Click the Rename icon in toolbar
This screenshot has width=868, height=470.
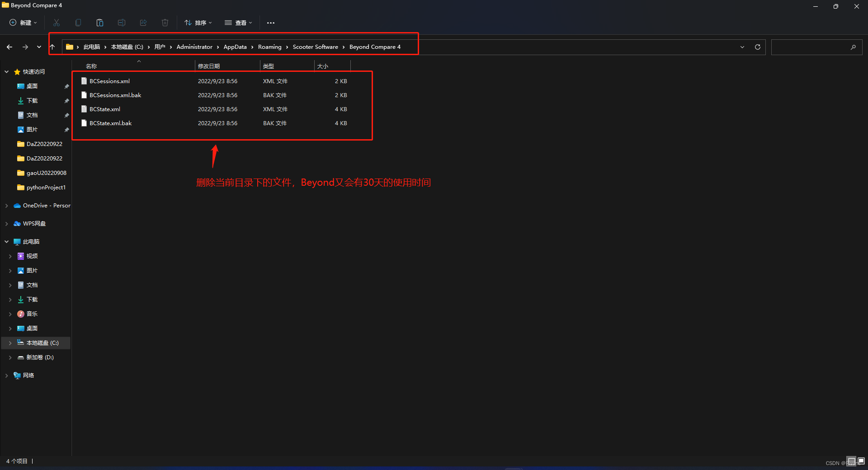click(x=122, y=23)
